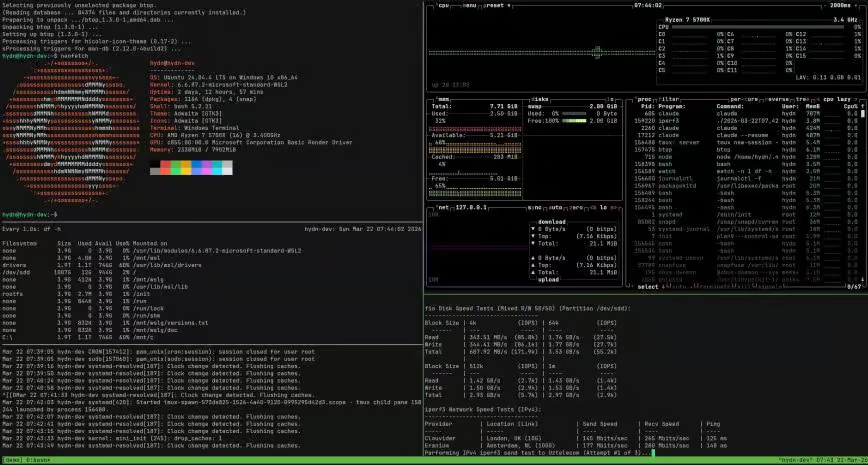
Task: Click process list scrollbar down arrow
Action: (862, 280)
